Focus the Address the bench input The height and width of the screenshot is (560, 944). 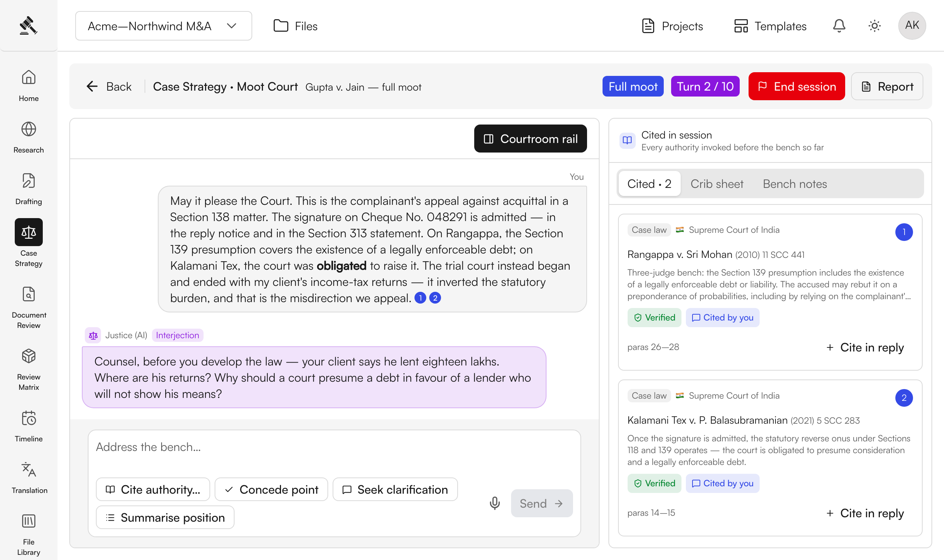pyautogui.click(x=334, y=452)
